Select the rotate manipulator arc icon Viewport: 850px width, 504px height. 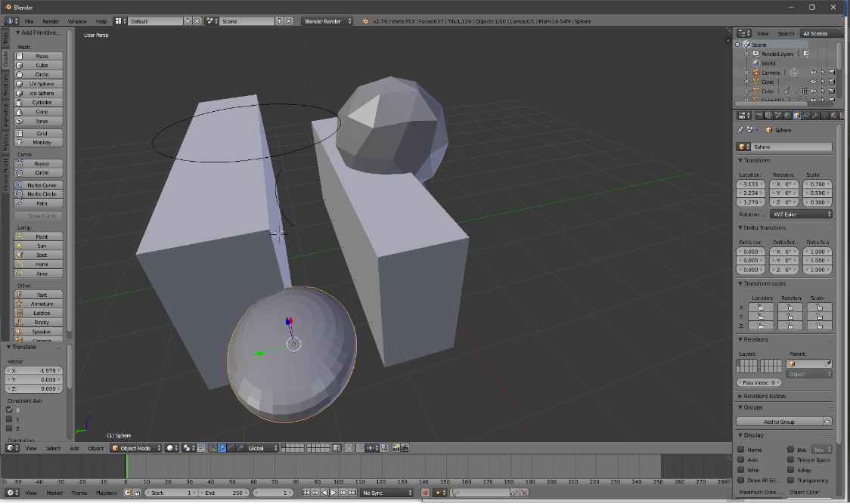[231, 448]
